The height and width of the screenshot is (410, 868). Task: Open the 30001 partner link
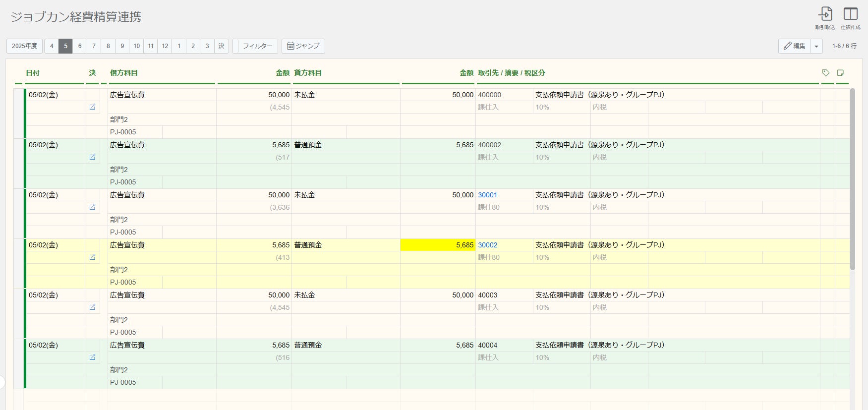point(487,195)
